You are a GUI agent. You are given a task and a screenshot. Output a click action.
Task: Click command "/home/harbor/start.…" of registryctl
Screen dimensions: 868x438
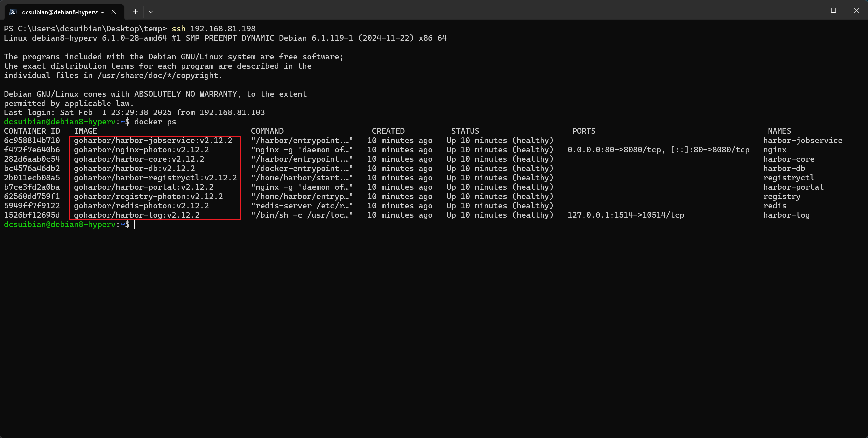tap(302, 178)
